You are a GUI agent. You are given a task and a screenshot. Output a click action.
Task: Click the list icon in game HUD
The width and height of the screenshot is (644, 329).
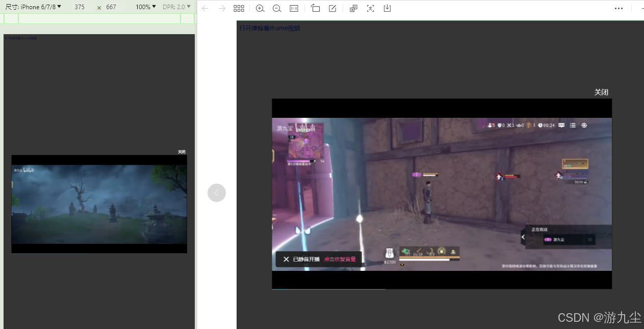pos(573,125)
